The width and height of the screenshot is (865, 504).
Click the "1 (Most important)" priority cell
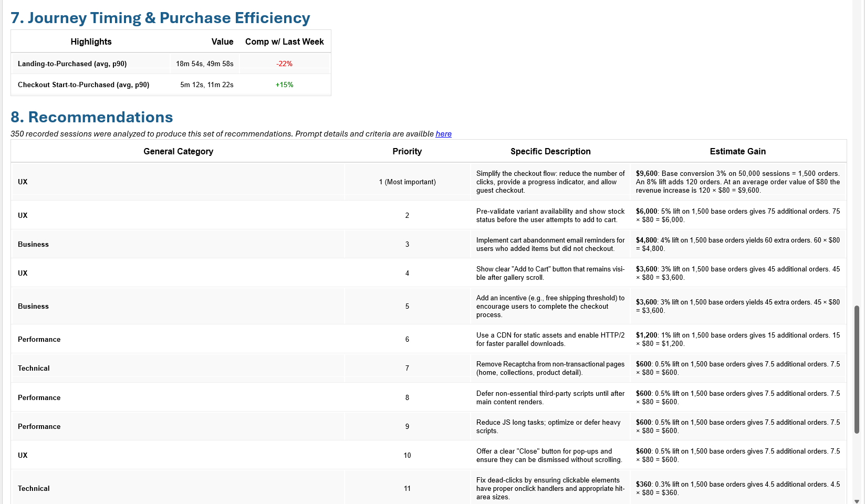pos(407,182)
